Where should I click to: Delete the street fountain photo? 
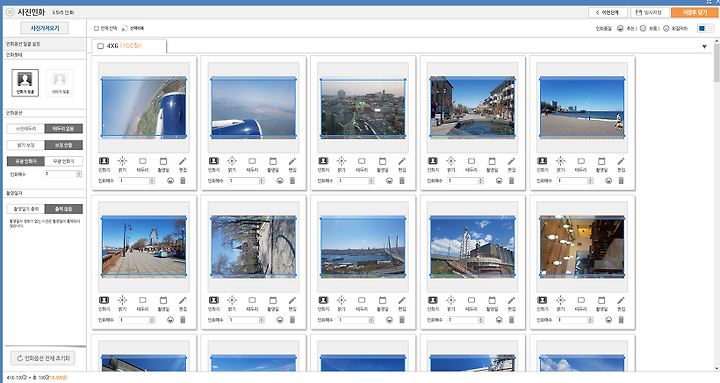pyautogui.click(x=512, y=180)
